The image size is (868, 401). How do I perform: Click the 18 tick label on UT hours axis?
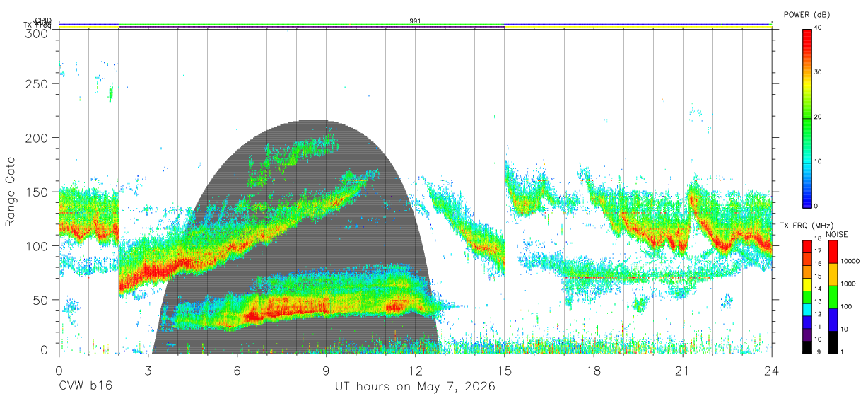(x=594, y=370)
